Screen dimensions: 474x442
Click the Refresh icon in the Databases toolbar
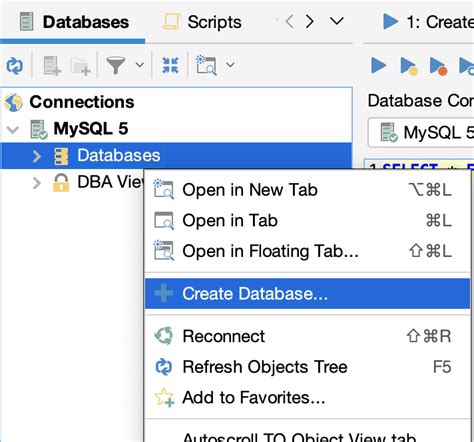(x=15, y=65)
